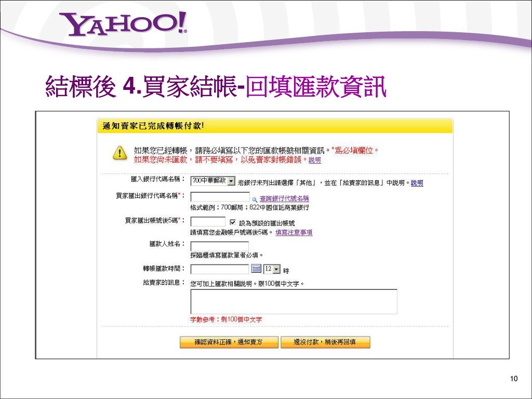Click the magnifier icon for bank code lookup

pyautogui.click(x=255, y=199)
